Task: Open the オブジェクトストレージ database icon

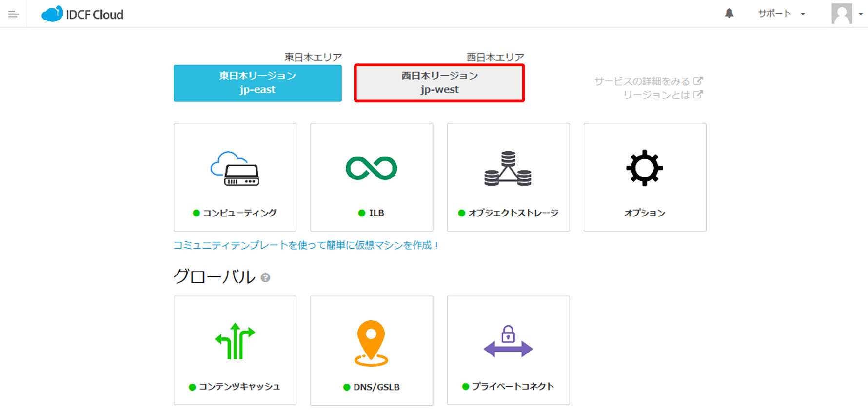Action: tap(508, 169)
